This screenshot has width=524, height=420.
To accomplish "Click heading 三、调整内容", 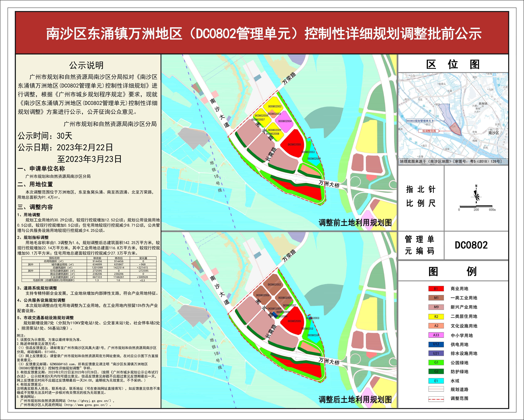I will pos(35,207).
